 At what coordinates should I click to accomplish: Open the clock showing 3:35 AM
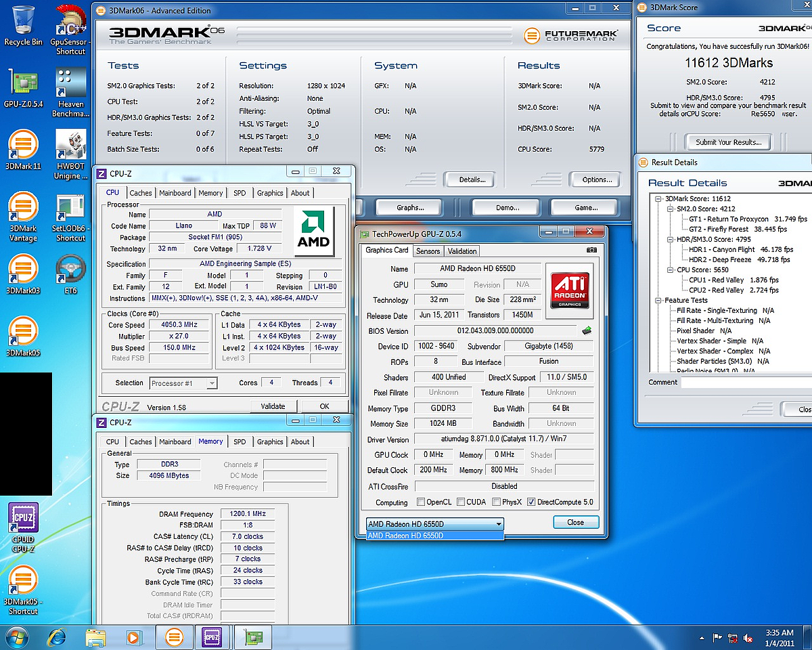coord(780,638)
